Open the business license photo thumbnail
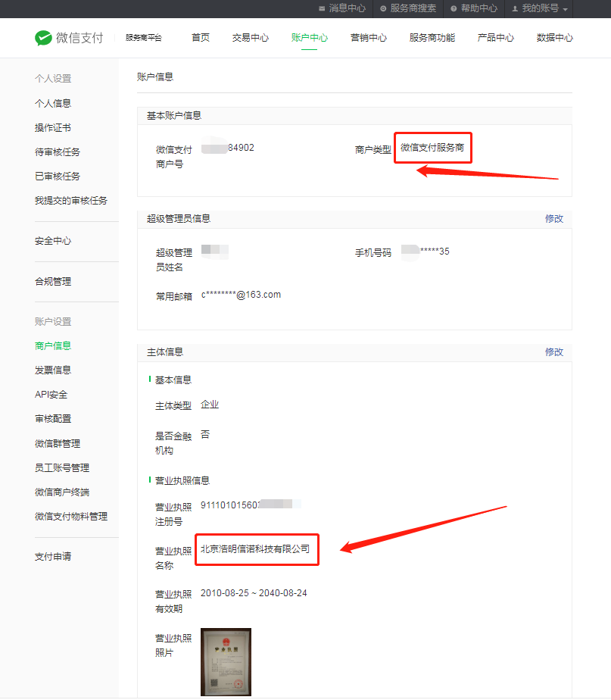The height and width of the screenshot is (700, 611). pos(226,661)
